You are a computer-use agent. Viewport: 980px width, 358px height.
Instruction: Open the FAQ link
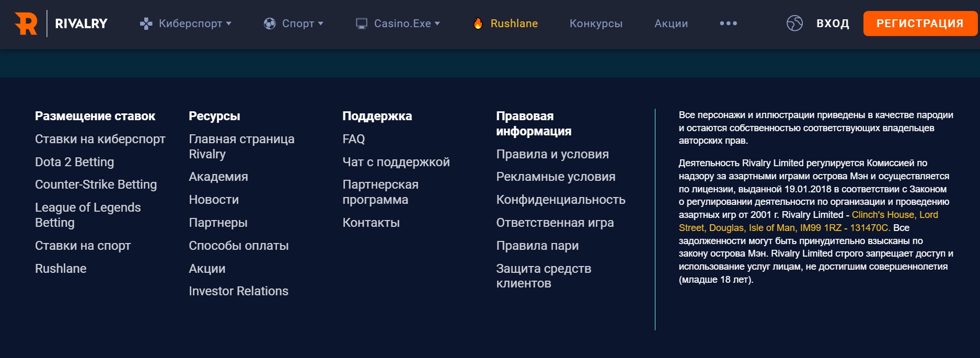point(353,139)
